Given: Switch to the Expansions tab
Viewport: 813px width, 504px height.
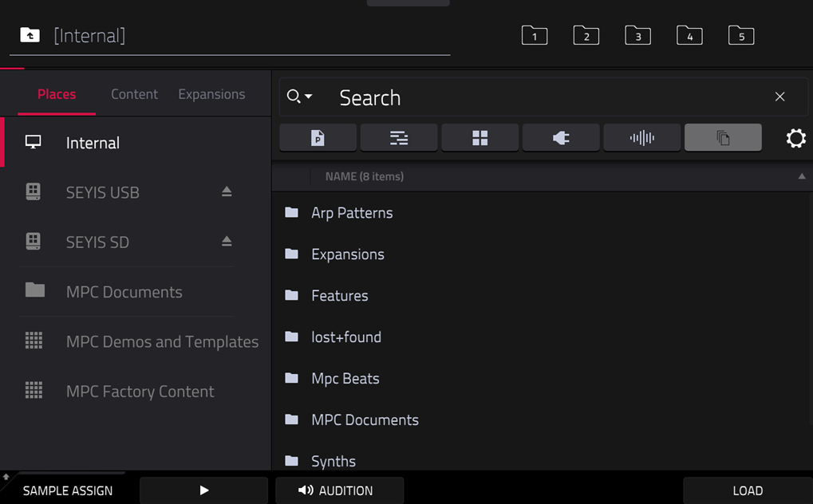Looking at the screenshot, I should tap(211, 94).
